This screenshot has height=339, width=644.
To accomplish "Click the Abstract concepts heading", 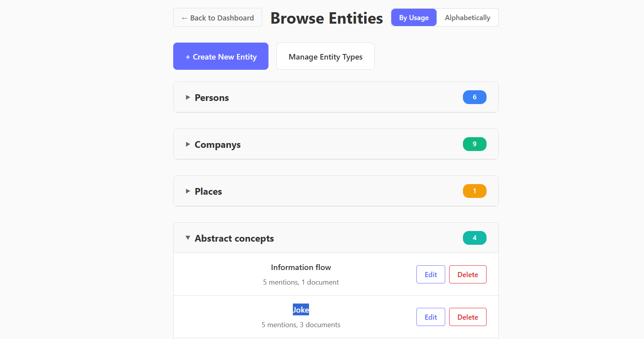I will [x=234, y=238].
